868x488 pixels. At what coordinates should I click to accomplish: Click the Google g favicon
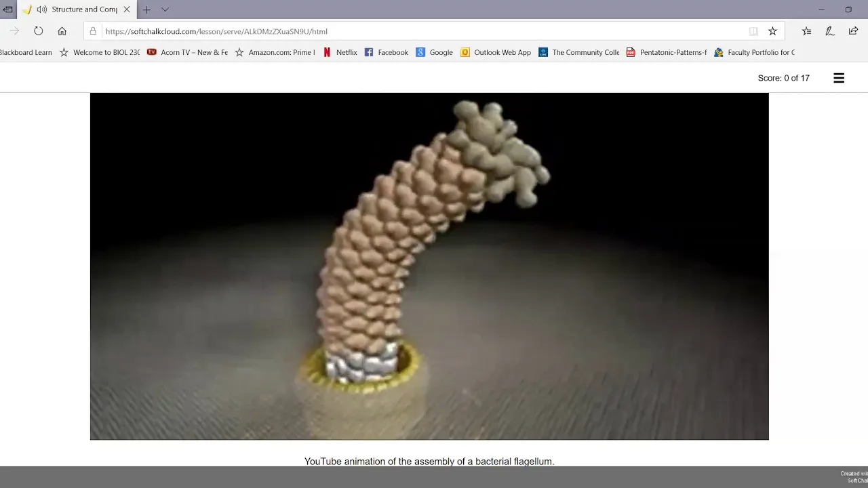pos(420,52)
